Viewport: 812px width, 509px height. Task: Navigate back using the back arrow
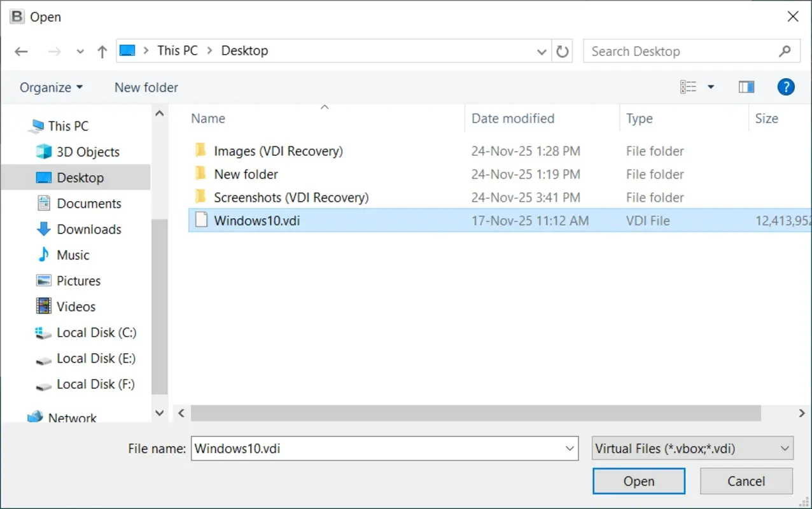pos(21,51)
